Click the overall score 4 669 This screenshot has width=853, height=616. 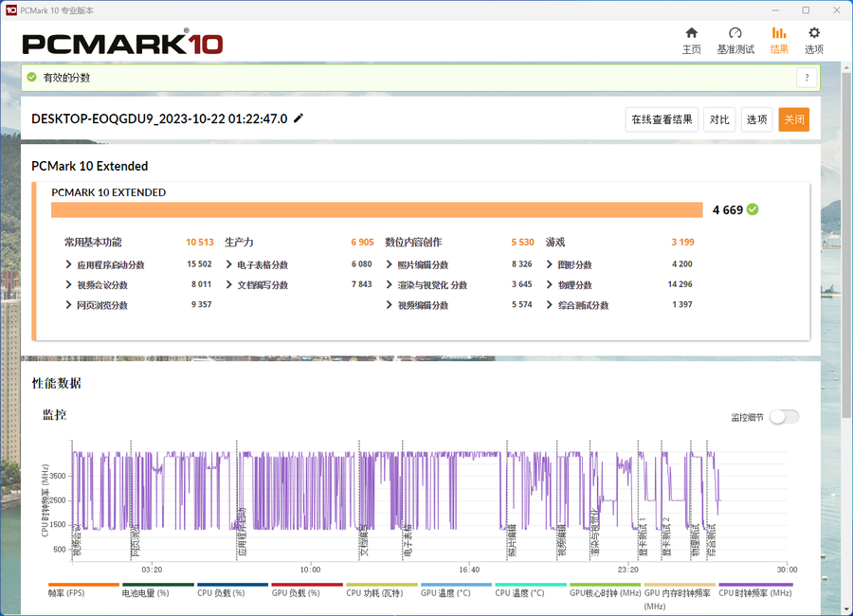[x=727, y=210]
